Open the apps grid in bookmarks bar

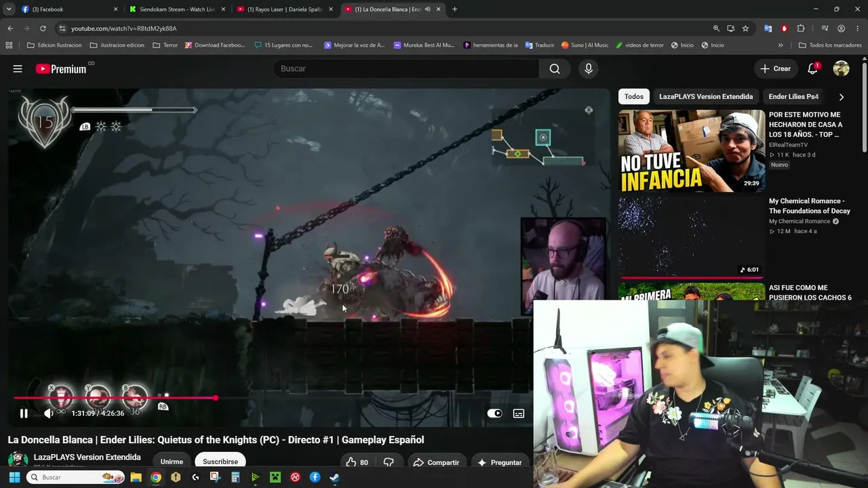point(9,45)
